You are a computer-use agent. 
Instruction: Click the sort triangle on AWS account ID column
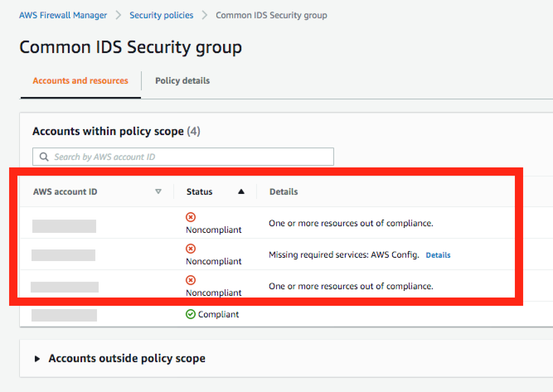[x=159, y=191]
